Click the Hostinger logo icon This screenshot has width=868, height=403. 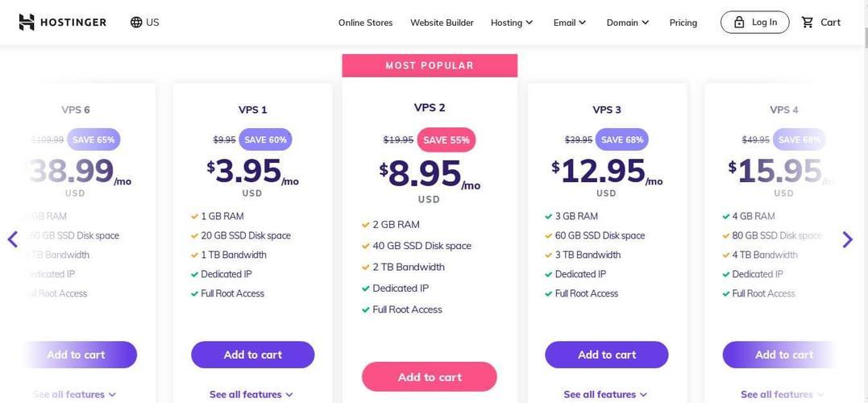coord(27,22)
